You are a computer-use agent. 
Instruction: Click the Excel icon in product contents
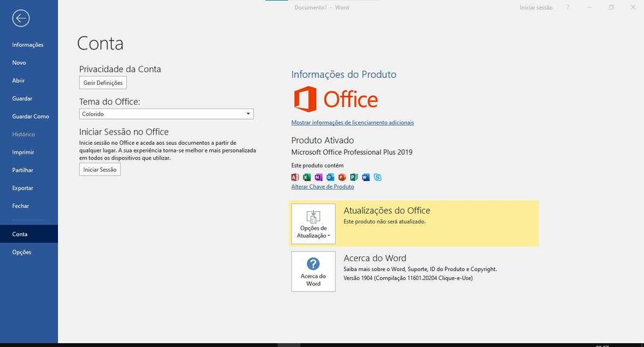307,178
